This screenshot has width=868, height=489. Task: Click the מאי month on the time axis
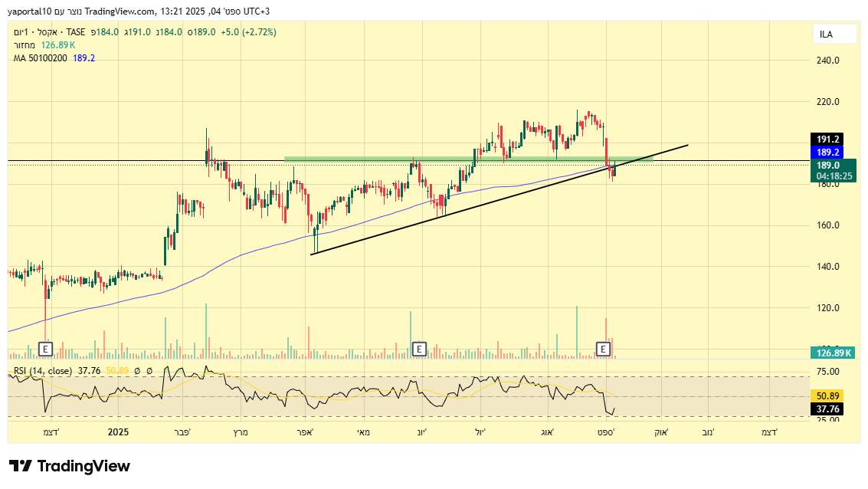364,432
